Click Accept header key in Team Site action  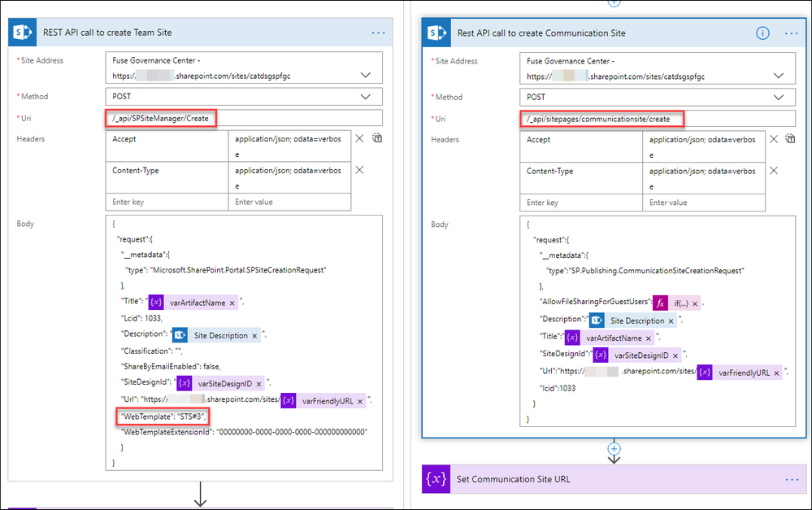coord(167,146)
